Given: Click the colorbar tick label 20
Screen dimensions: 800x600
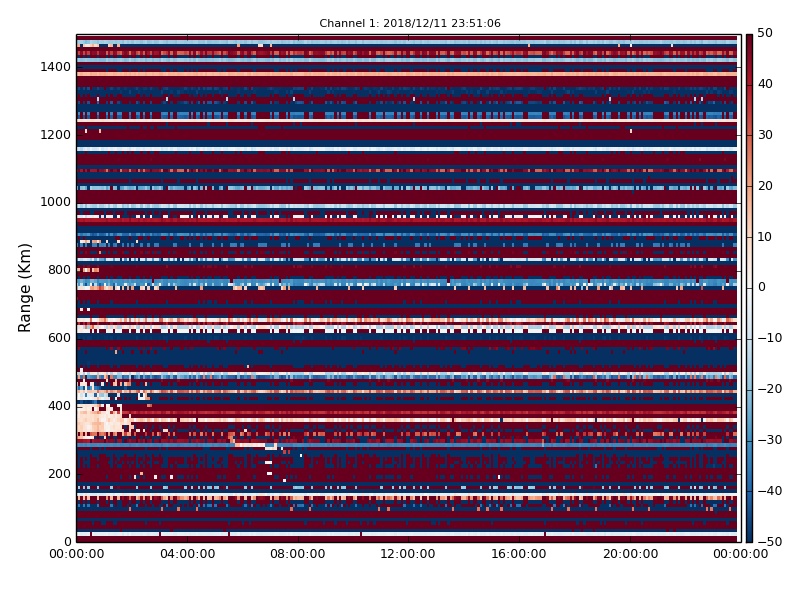Looking at the screenshot, I should coord(765,186).
